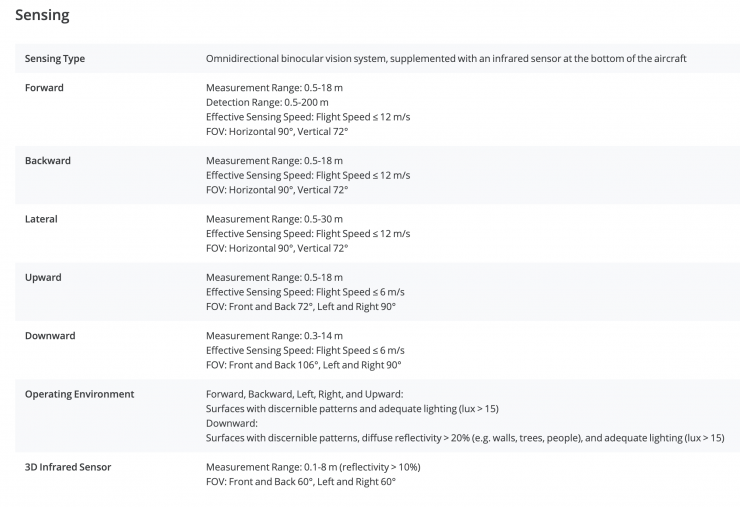Click the Forward row label
This screenshot has height=507, width=740.
click(44, 88)
